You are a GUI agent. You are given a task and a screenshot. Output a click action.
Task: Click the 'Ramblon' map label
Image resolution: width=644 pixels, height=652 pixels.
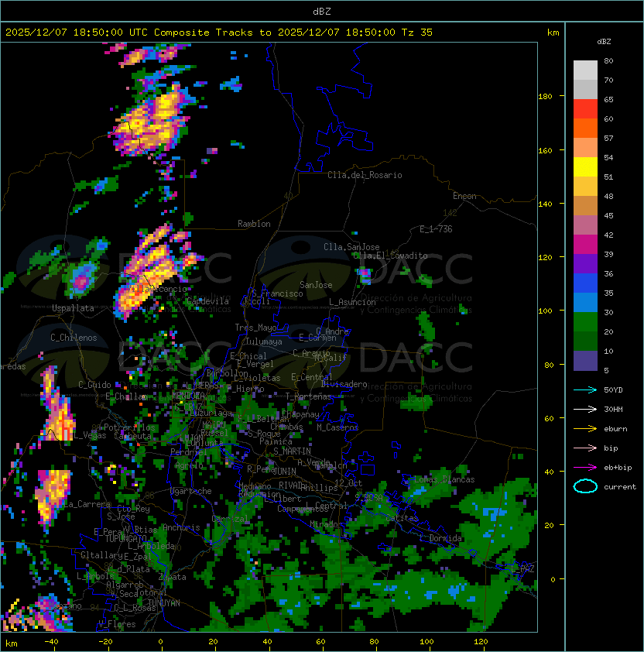pos(254,224)
